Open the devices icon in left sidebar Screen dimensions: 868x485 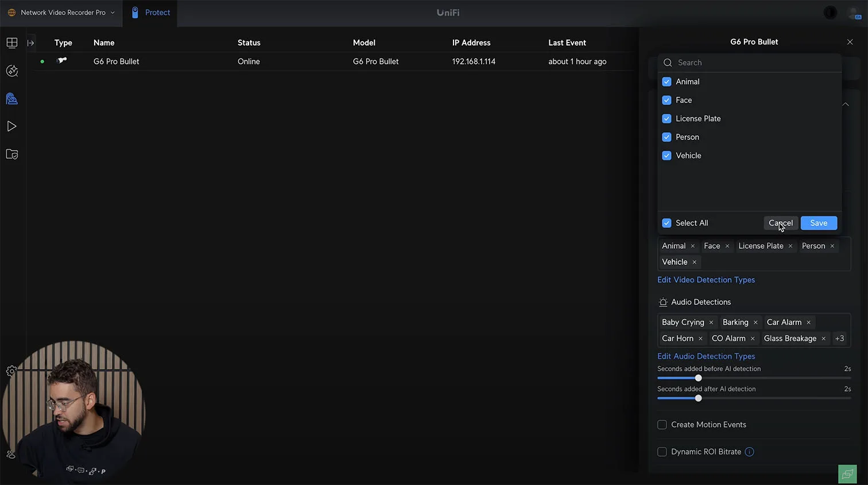tap(12, 99)
